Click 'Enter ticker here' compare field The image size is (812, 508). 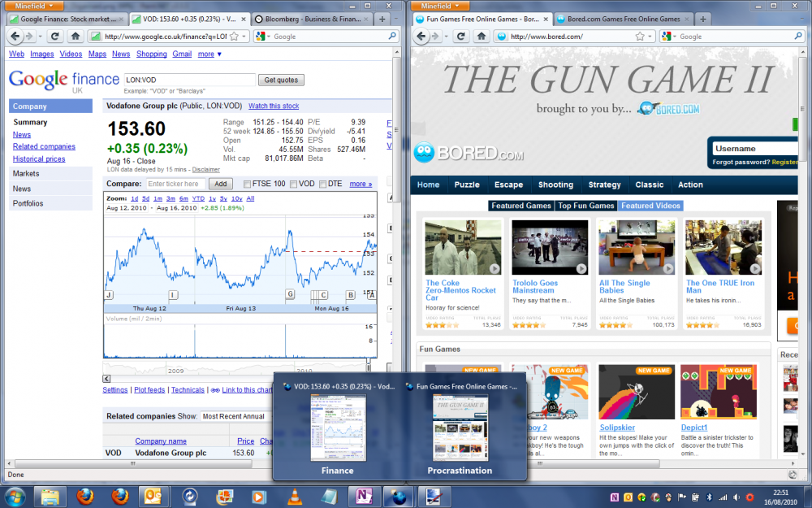coord(175,184)
